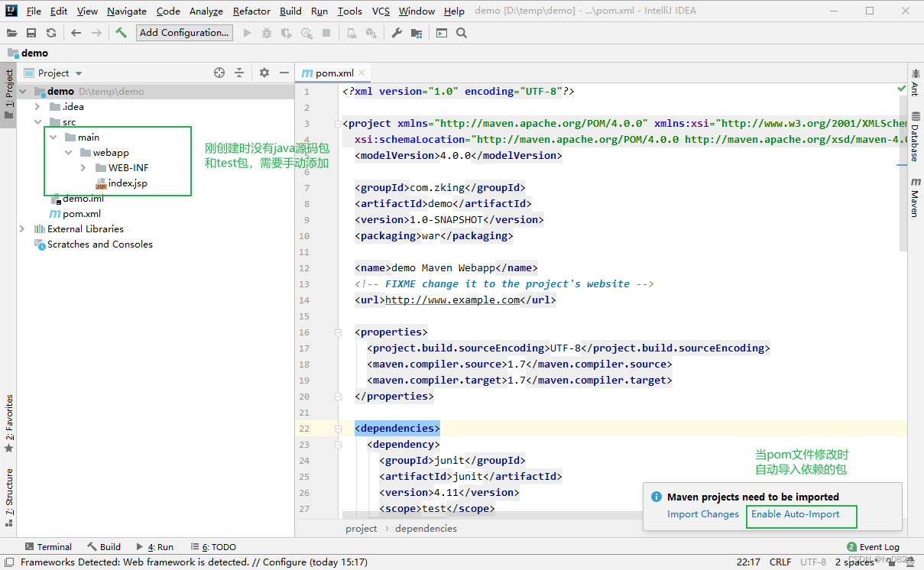The image size is (924, 570).
Task: Open the Build tool window
Action: (104, 547)
